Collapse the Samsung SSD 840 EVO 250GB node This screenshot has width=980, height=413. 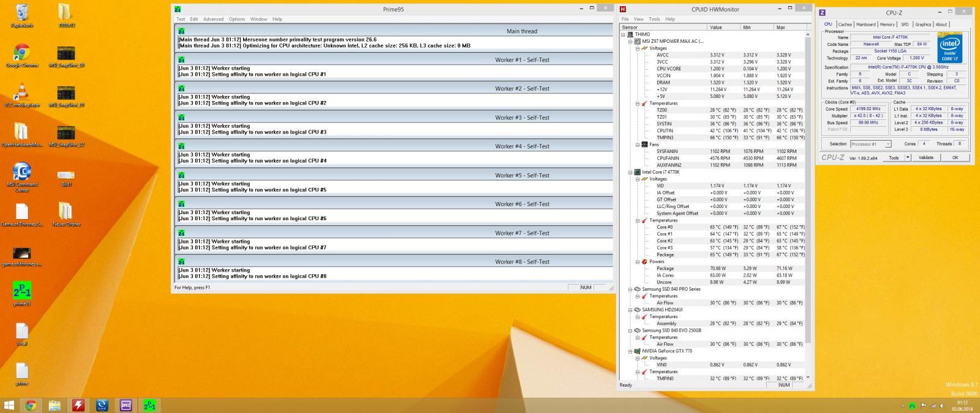click(x=630, y=330)
